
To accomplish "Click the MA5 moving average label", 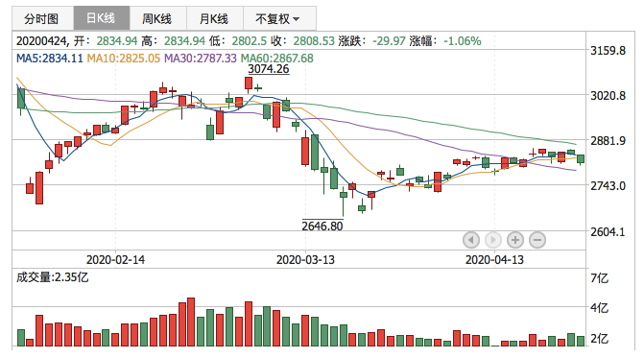I will (49, 59).
